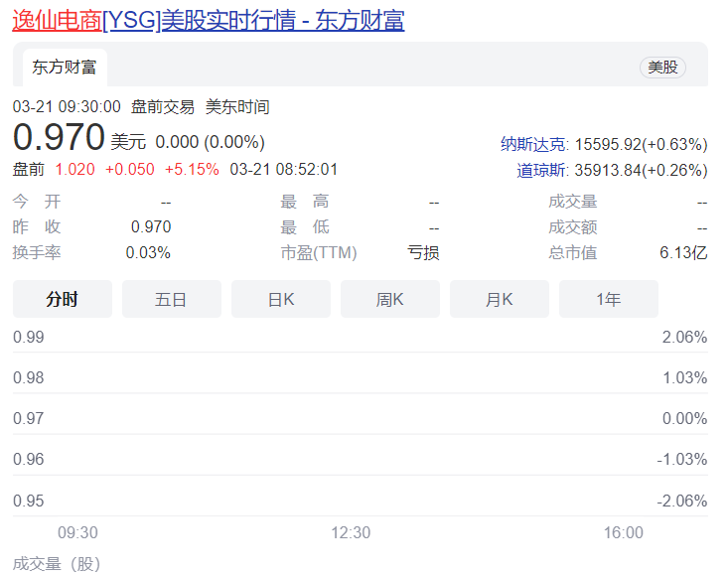Image resolution: width=728 pixels, height=576 pixels.
Task: Show the 1年 chart tab
Action: click(609, 299)
